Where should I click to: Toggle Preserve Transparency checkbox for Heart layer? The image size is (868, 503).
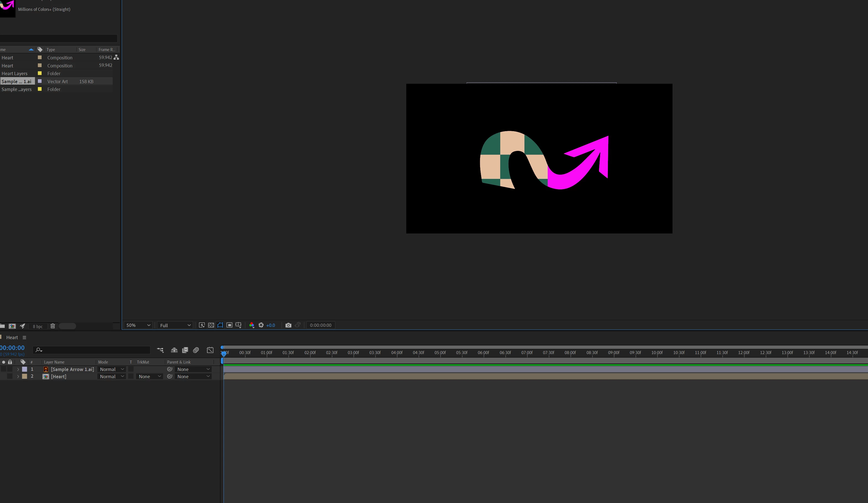tap(131, 377)
